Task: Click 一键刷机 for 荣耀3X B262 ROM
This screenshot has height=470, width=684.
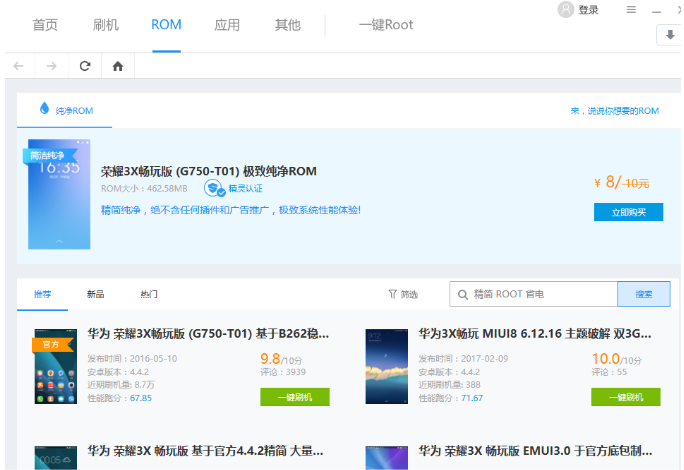Action: (295, 397)
